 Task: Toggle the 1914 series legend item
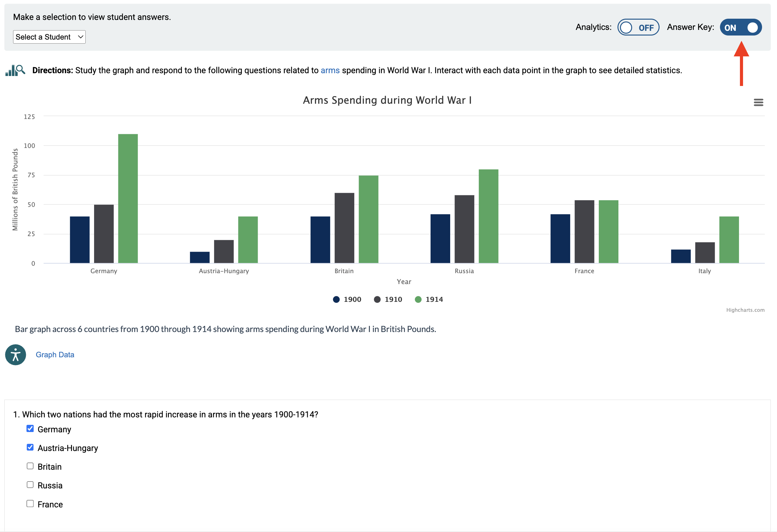(429, 299)
